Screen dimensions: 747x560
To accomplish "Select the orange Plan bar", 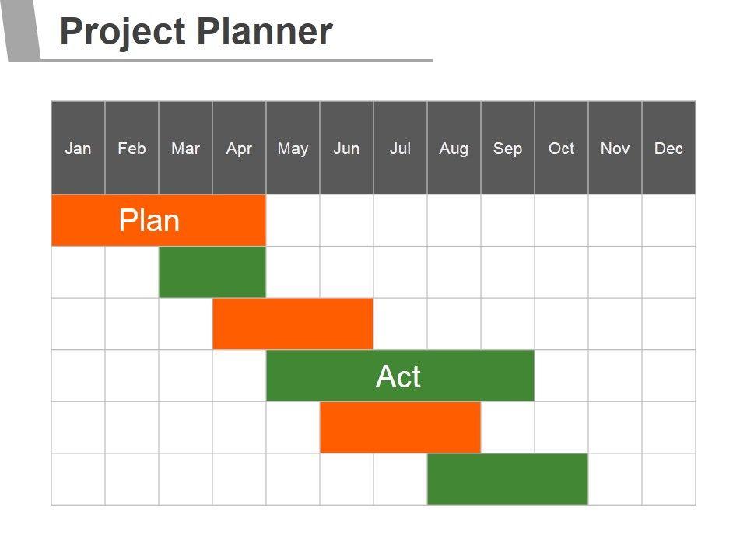I will 159,220.
